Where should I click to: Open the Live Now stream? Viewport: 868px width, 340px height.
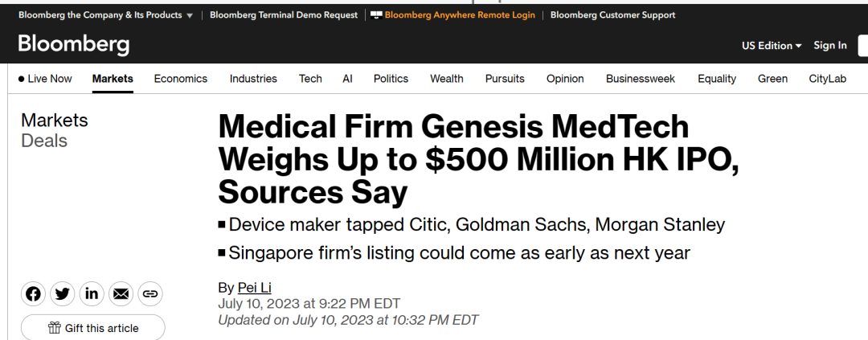click(x=45, y=79)
